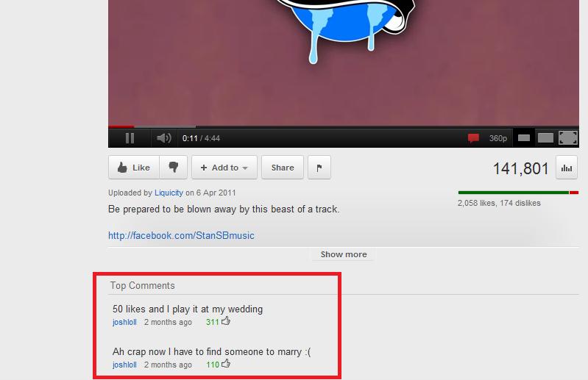Toggle the red annotations speech bubble
The width and height of the screenshot is (588, 380).
[x=473, y=138]
